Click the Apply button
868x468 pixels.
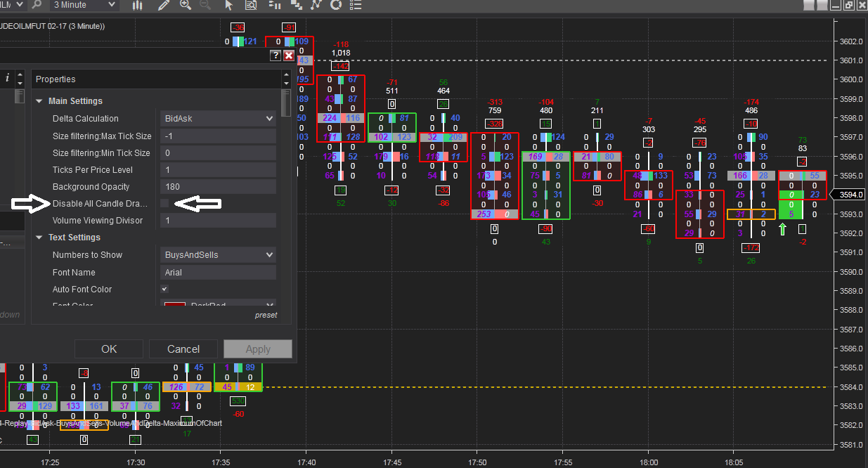[258, 349]
